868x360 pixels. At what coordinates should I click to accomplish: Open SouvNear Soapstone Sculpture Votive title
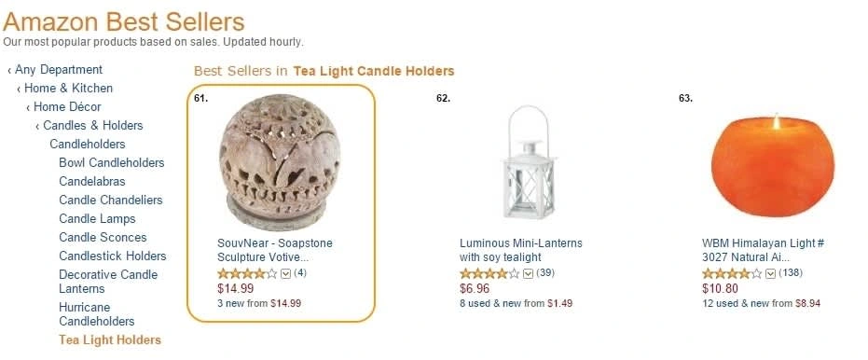pyautogui.click(x=275, y=250)
